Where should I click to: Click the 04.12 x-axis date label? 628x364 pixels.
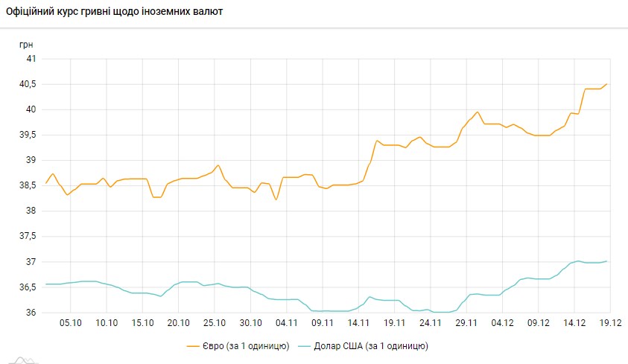pos(502,323)
